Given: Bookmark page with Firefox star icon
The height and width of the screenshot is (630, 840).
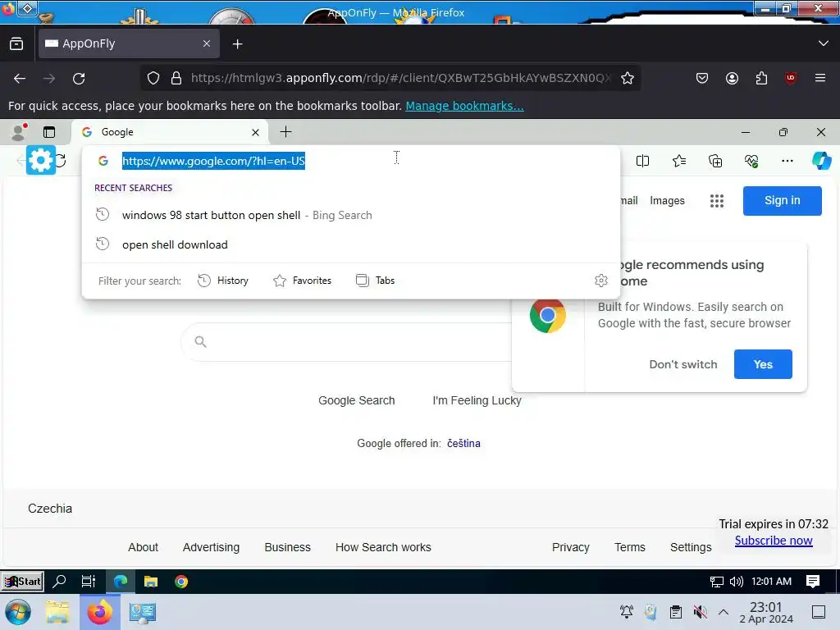Looking at the screenshot, I should 628,78.
